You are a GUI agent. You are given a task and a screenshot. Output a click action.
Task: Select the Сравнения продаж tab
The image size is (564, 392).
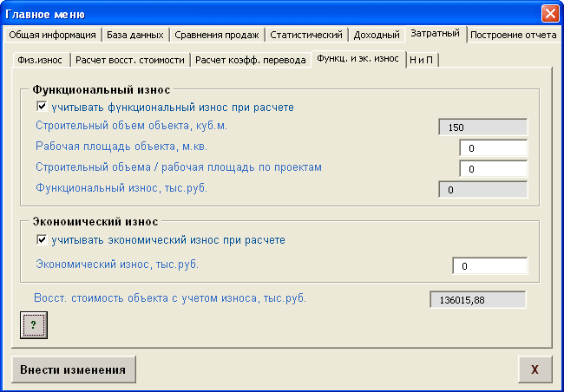(x=217, y=35)
